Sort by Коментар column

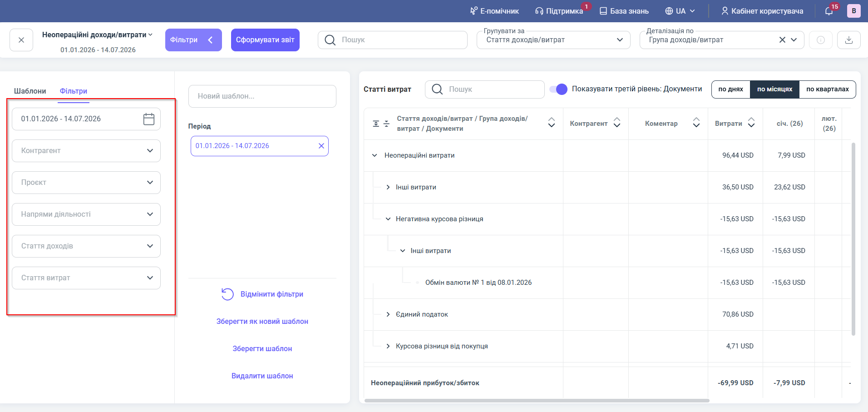point(696,123)
